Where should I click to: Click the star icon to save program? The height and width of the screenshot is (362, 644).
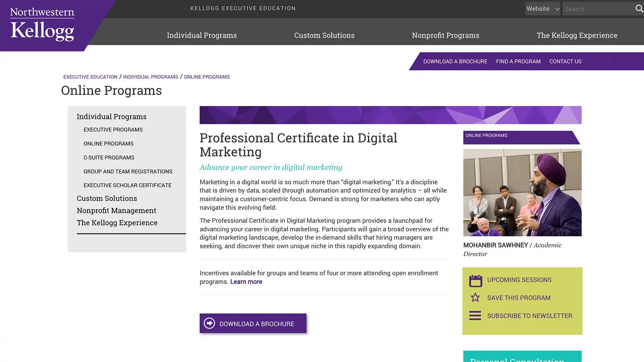475,298
